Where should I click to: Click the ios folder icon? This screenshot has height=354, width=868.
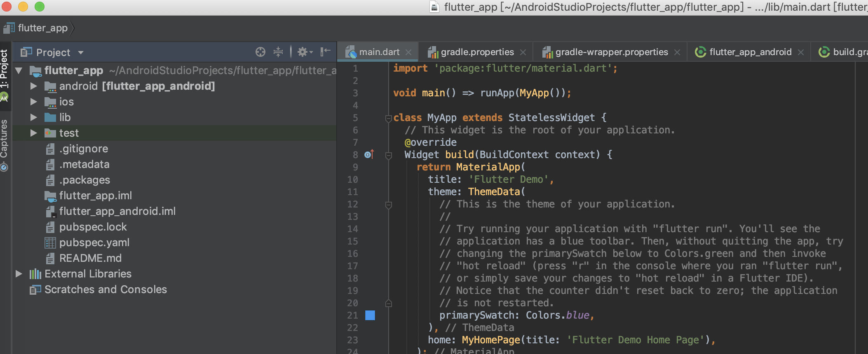[x=50, y=102]
